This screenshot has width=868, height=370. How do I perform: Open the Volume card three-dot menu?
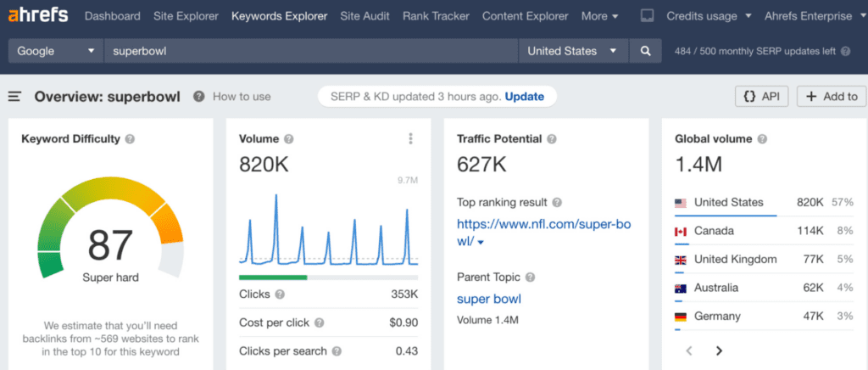[x=410, y=138]
